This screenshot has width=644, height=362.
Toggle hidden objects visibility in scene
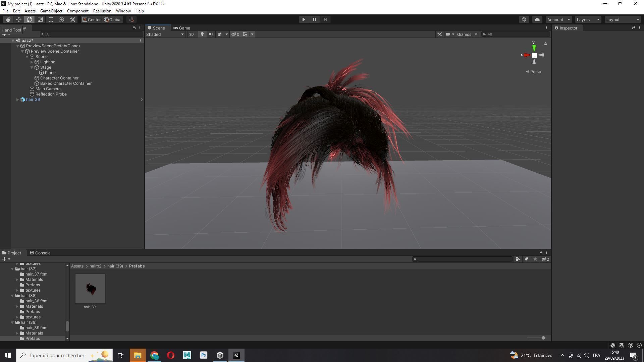coord(235,34)
